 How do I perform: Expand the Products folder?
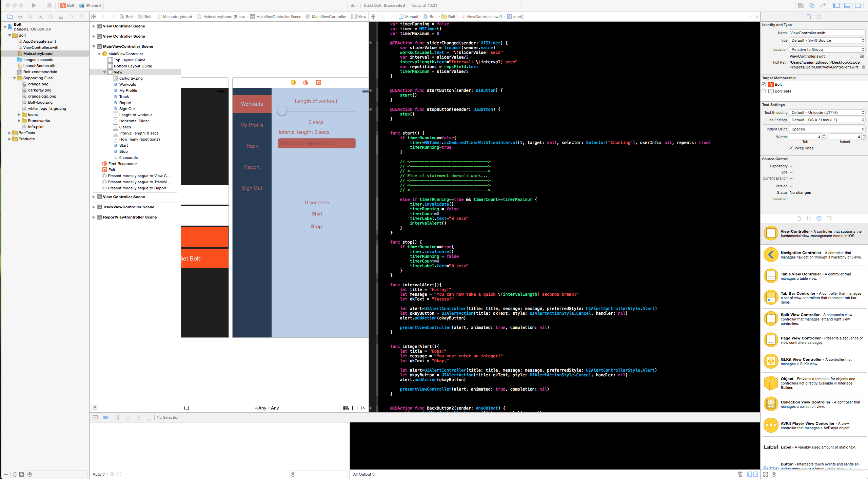[x=9, y=139]
